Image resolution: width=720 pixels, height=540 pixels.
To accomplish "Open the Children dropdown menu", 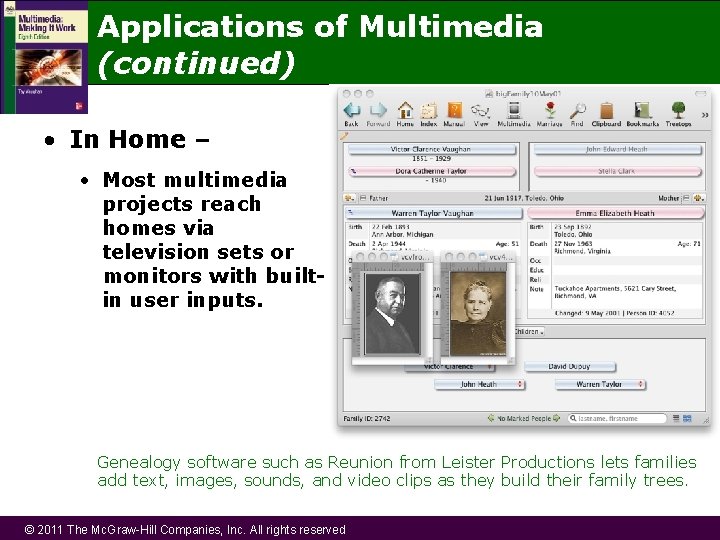I will (529, 332).
